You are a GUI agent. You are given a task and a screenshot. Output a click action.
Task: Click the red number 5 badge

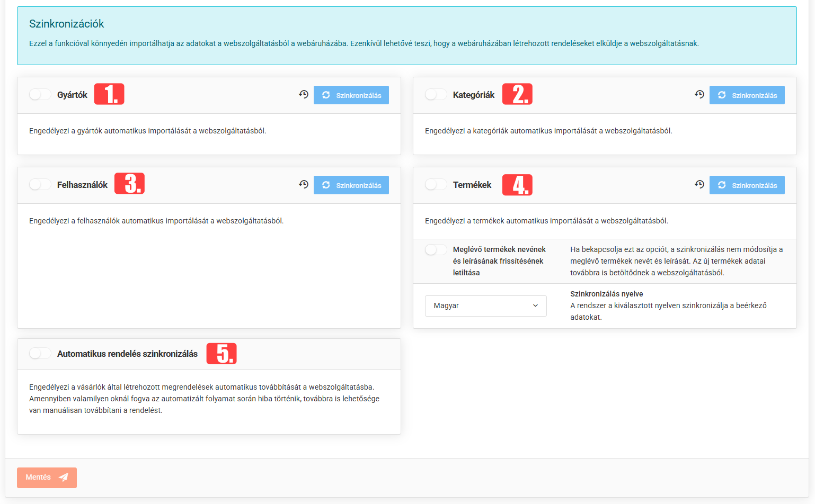tap(222, 354)
